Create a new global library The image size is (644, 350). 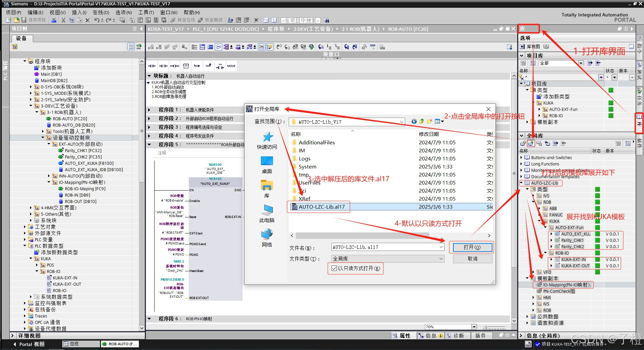pos(523,143)
